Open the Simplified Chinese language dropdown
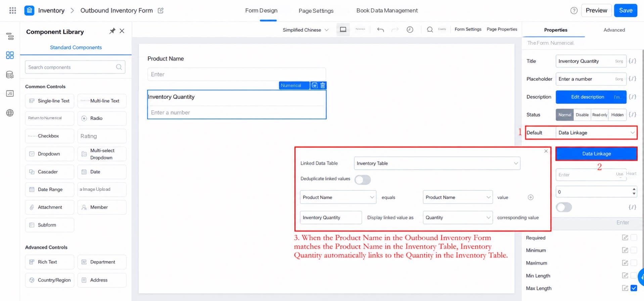Screen dimensions: 644x301 (x=306, y=30)
